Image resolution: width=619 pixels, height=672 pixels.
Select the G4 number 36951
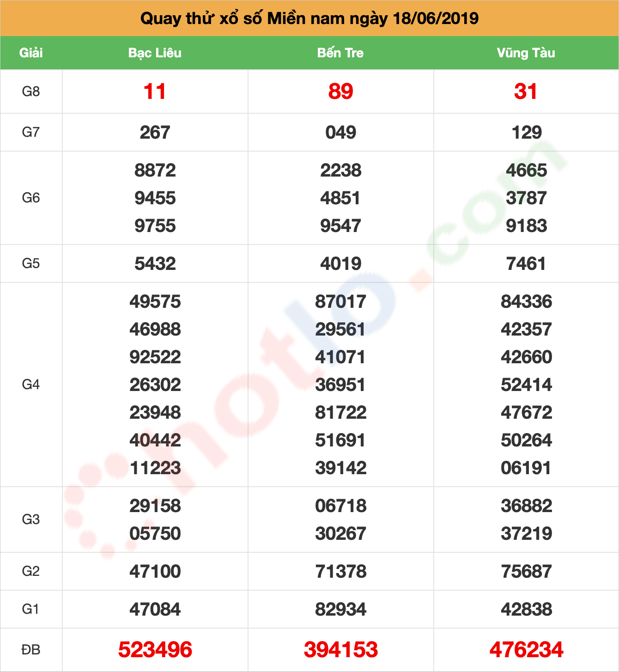pos(340,385)
